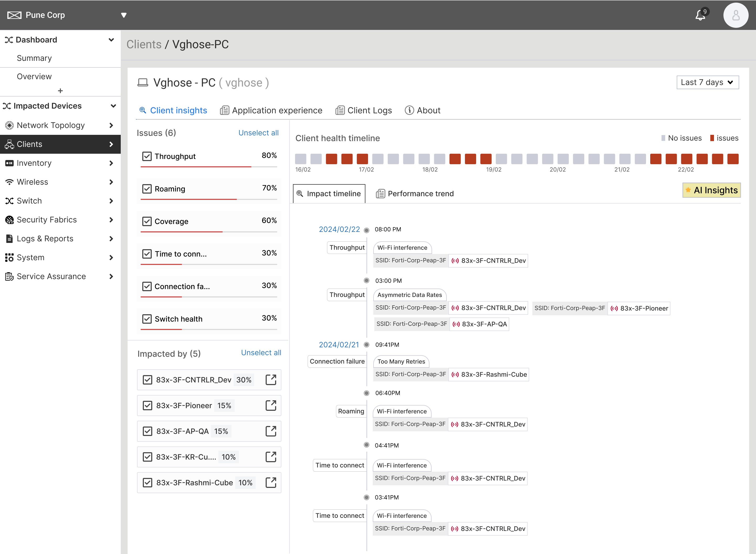Screen dimensions: 756x554
Task: Click the 2024/02/21 date in timeline
Action: point(339,345)
